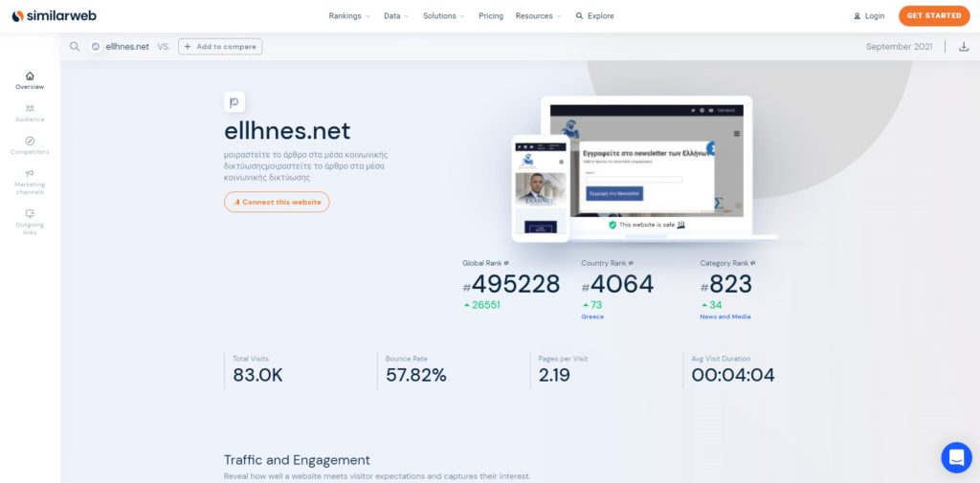Viewport: 980px width, 483px height.
Task: Expand the Resources dropdown menu
Action: (538, 16)
